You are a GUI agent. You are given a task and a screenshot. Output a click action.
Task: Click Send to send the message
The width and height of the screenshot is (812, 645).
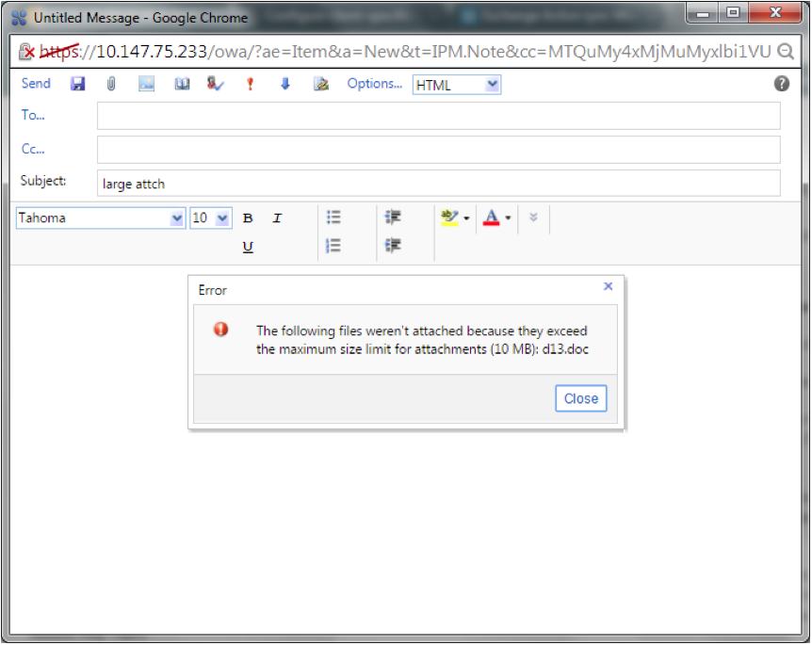click(36, 84)
